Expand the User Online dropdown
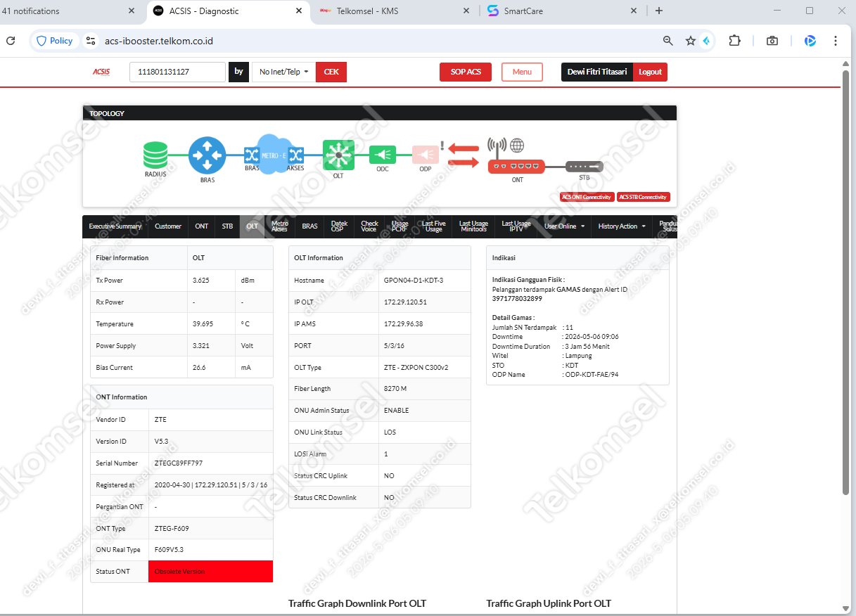This screenshot has height=616, width=856. tap(565, 226)
